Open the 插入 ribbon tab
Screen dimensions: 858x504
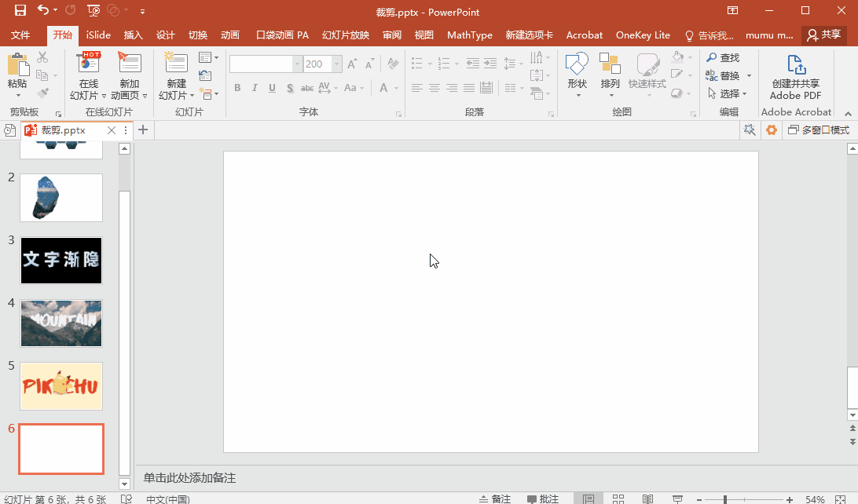tap(134, 35)
